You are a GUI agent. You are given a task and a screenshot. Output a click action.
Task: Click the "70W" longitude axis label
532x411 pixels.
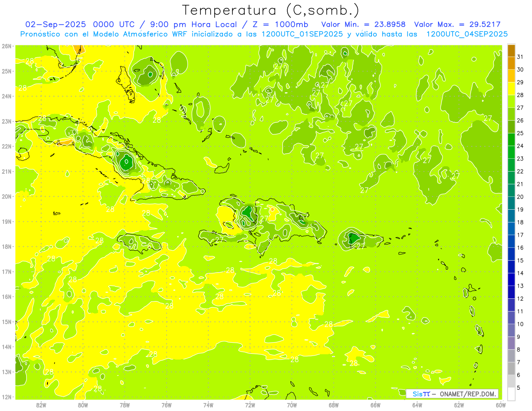tap(292, 405)
